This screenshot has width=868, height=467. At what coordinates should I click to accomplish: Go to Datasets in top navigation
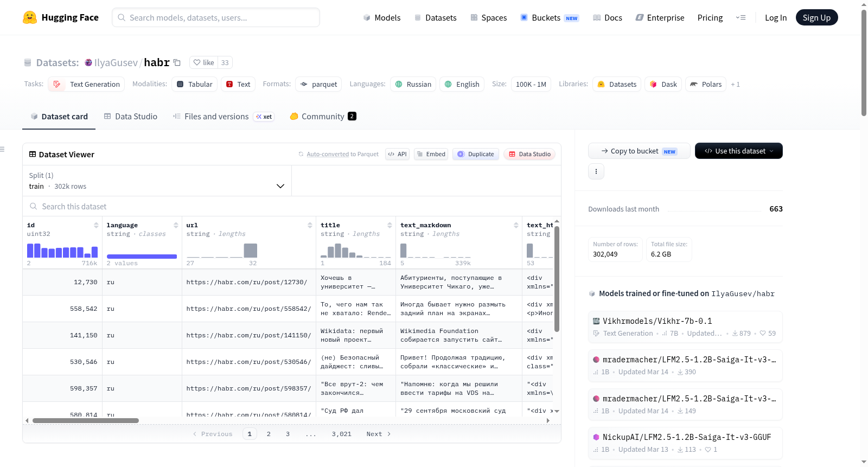coord(436,17)
